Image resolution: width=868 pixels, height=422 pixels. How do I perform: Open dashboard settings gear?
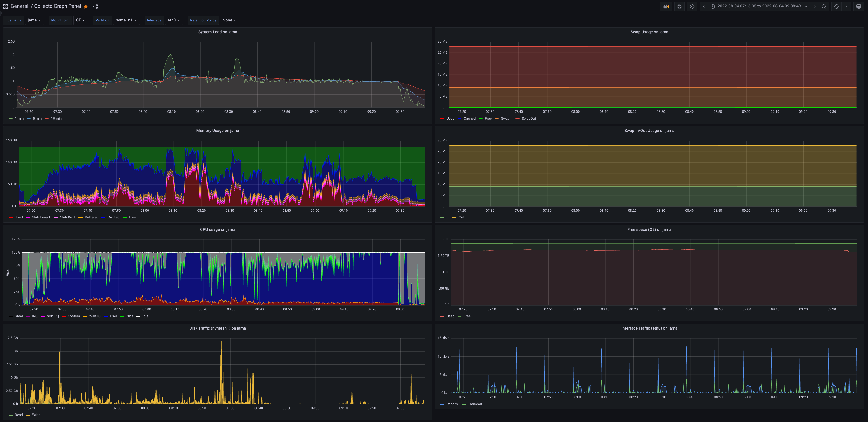692,6
